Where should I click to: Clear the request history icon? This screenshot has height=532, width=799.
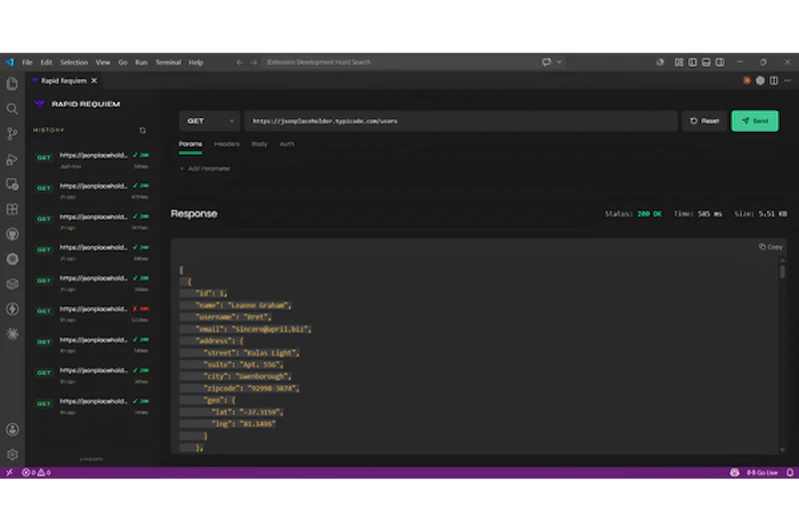pos(143,131)
